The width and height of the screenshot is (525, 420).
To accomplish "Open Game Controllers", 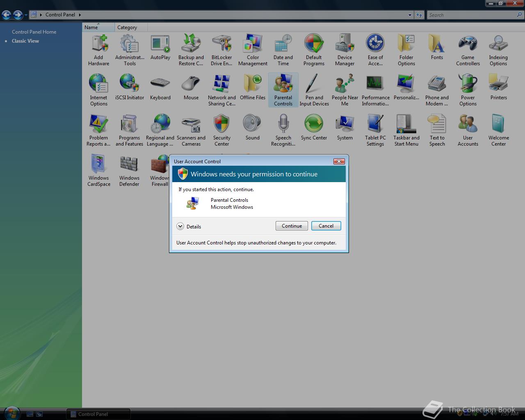I will point(468,50).
